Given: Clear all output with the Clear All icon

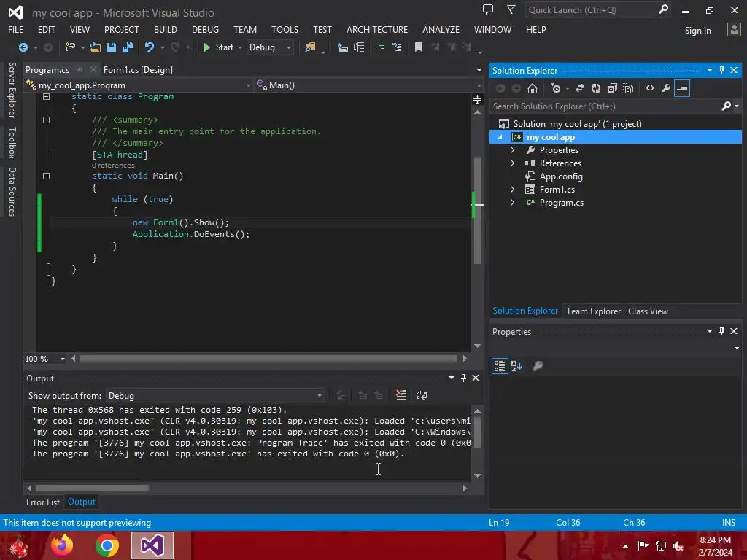Looking at the screenshot, I should coord(401,395).
